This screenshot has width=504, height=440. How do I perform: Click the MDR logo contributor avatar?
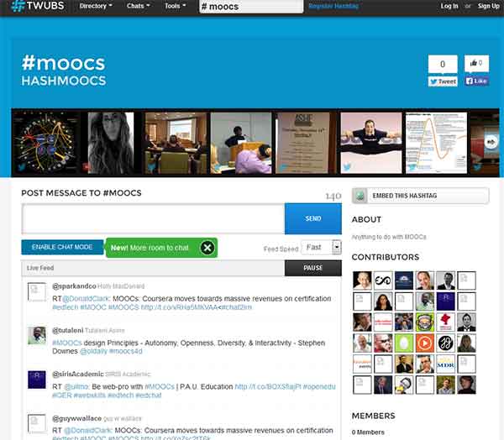[445, 364]
